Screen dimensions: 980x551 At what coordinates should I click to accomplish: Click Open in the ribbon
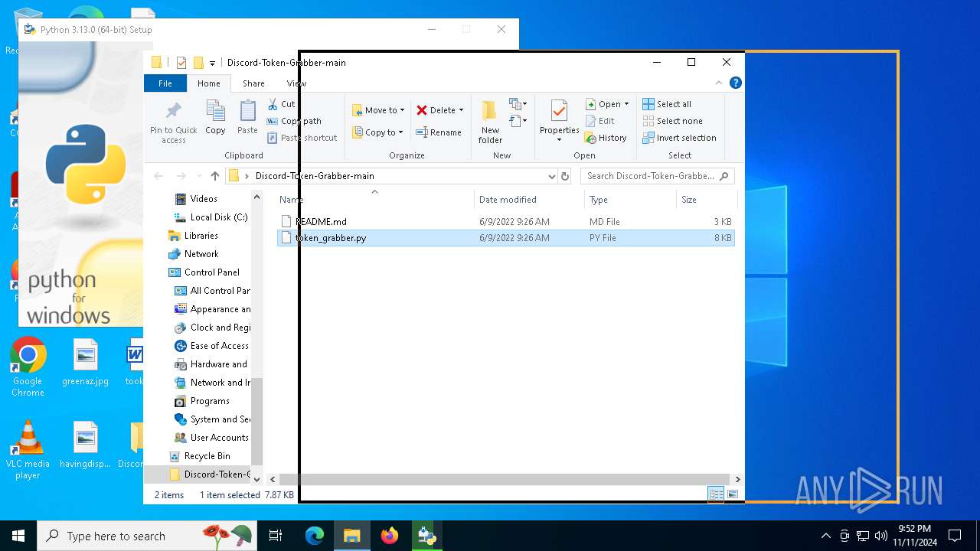click(x=603, y=104)
